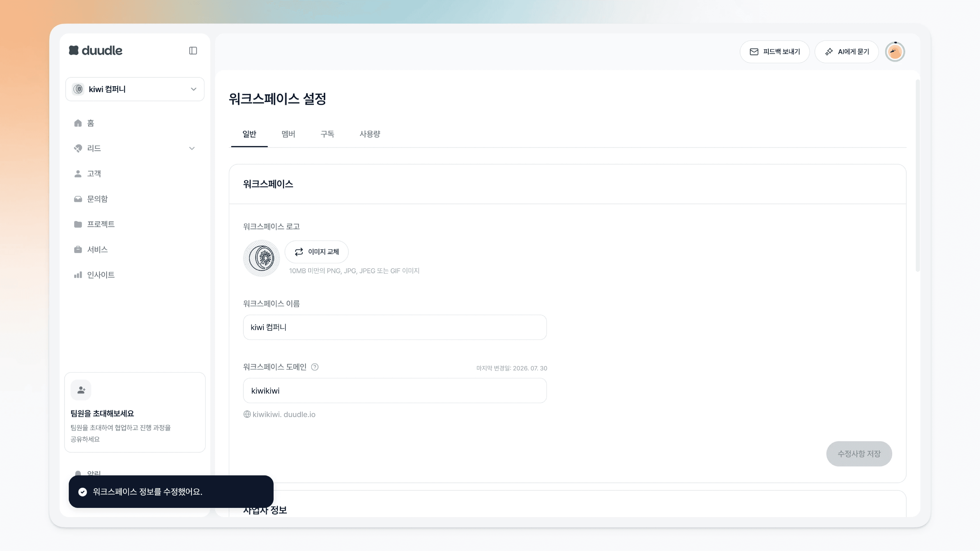Image resolution: width=980 pixels, height=551 pixels.
Task: Click 팀원을 초대해보세요 heading
Action: [102, 413]
